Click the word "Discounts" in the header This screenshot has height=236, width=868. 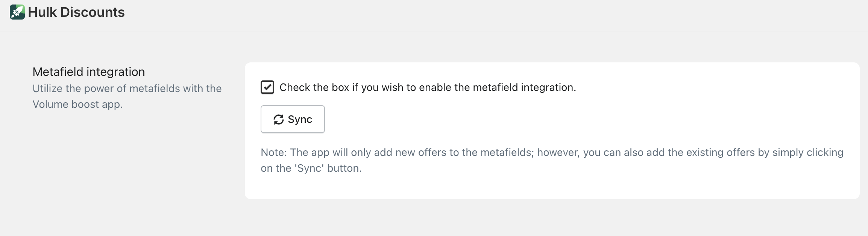(x=92, y=12)
